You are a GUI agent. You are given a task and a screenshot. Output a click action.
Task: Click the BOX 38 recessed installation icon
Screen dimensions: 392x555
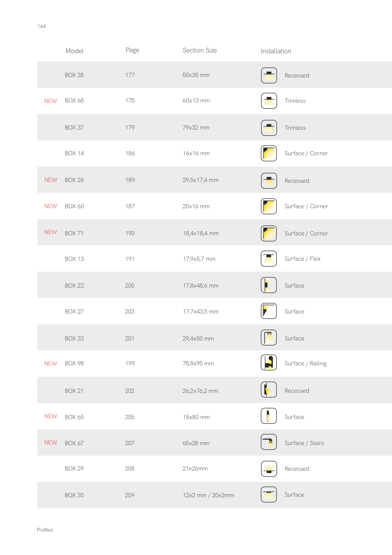[269, 75]
